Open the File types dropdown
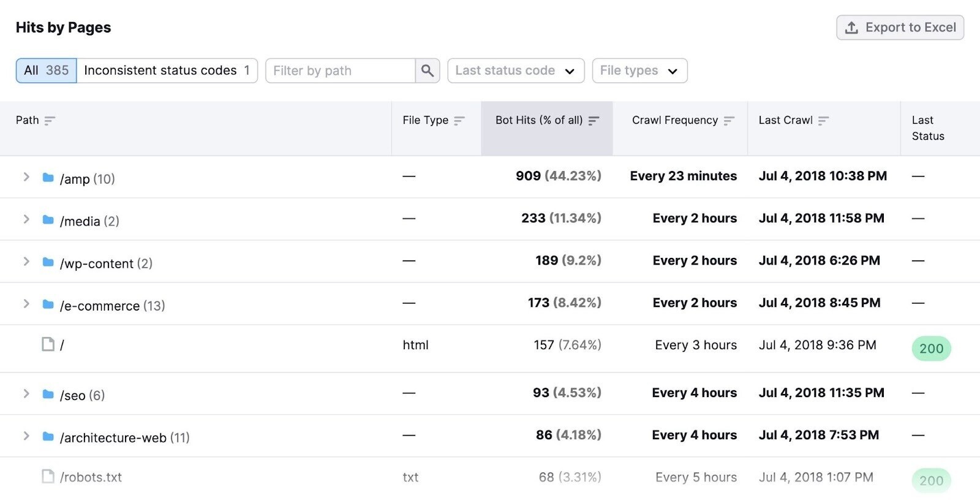Image resolution: width=980 pixels, height=503 pixels. point(639,70)
